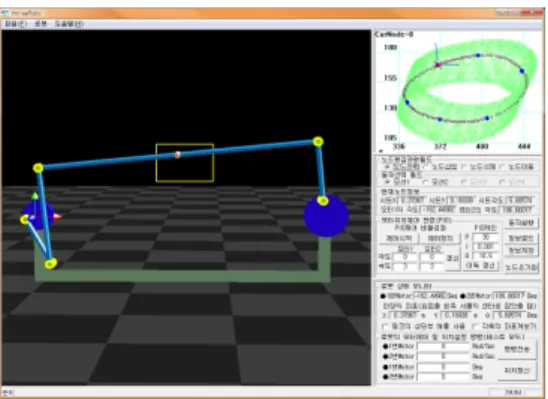
Task: Click the 2nd Motor Deg input field at bottom
Action: pyautogui.click(x=443, y=377)
